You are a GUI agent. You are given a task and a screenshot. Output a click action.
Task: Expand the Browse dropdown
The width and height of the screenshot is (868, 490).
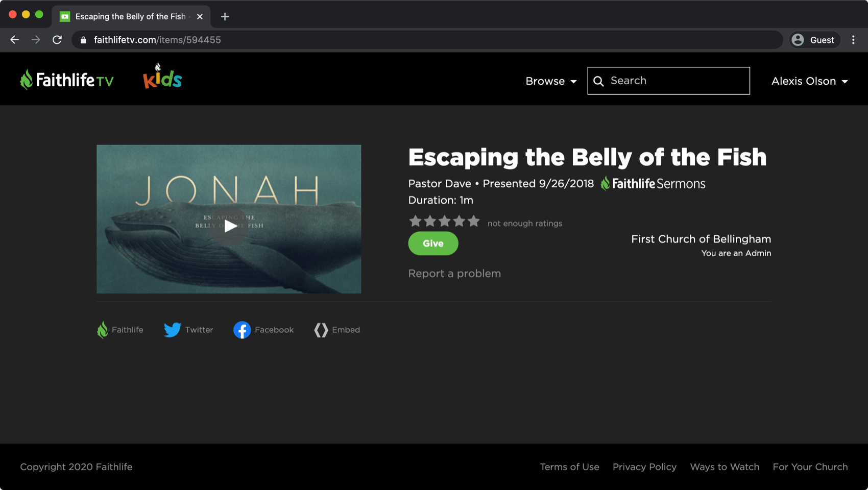(x=551, y=81)
